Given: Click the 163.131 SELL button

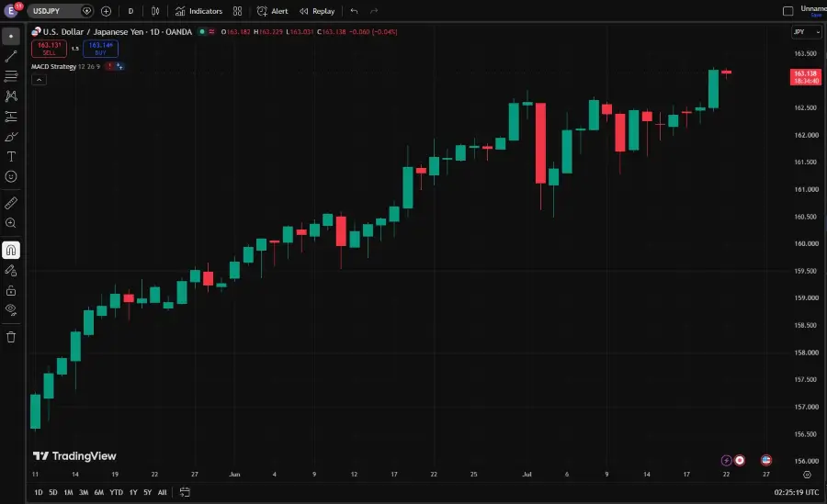Looking at the screenshot, I should pyautogui.click(x=49, y=49).
